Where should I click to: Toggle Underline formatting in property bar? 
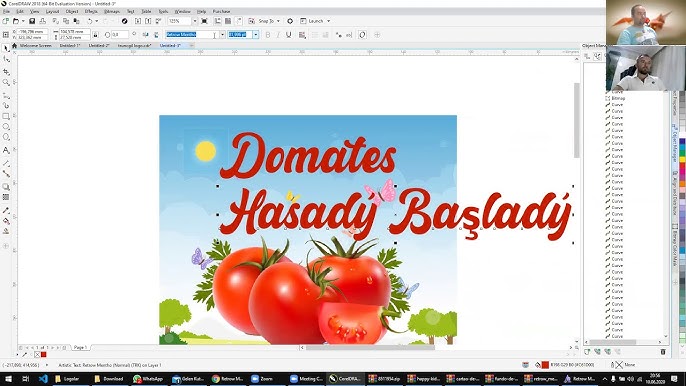(288, 35)
